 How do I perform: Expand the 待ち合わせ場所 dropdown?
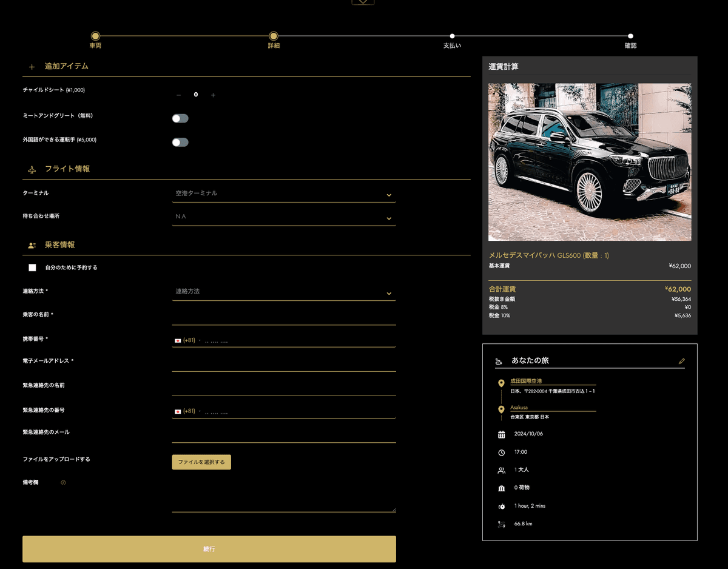[283, 217]
